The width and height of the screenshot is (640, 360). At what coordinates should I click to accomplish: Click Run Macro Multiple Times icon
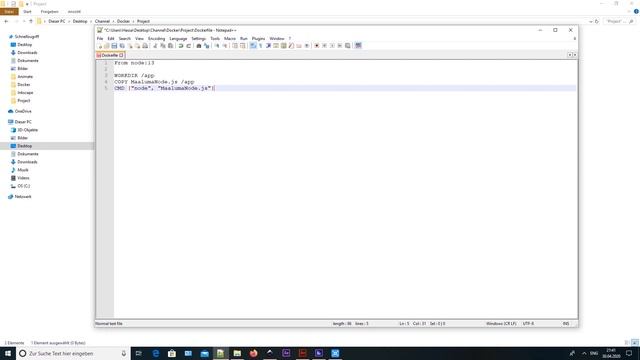[340, 46]
